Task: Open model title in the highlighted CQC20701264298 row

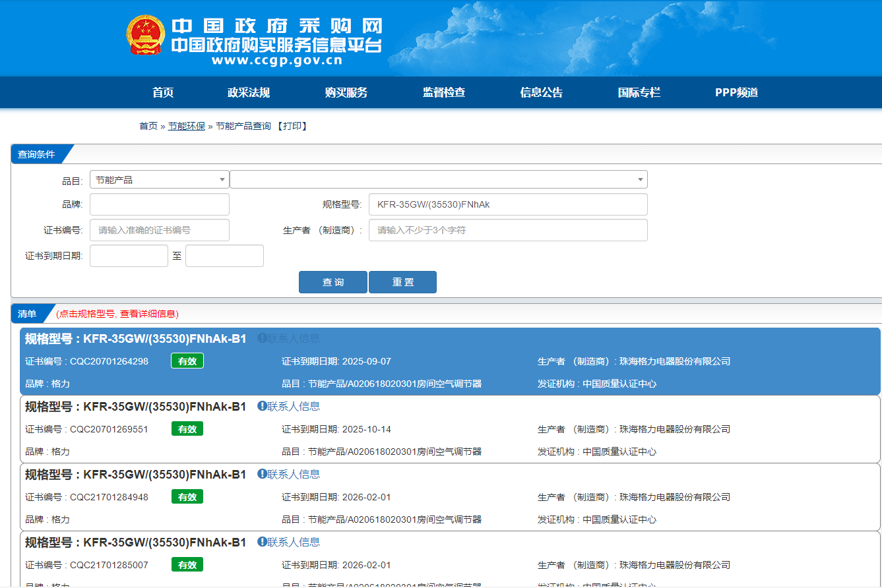Action: [x=136, y=339]
